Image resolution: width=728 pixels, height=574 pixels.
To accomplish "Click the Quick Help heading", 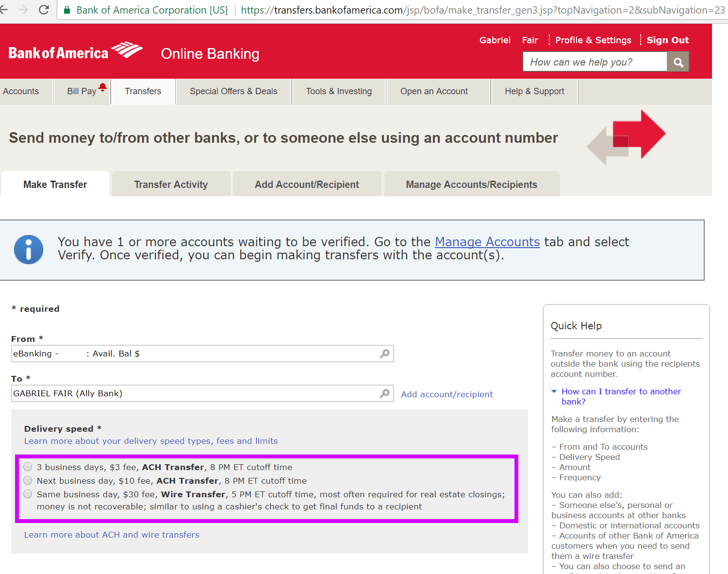I will coord(576,326).
